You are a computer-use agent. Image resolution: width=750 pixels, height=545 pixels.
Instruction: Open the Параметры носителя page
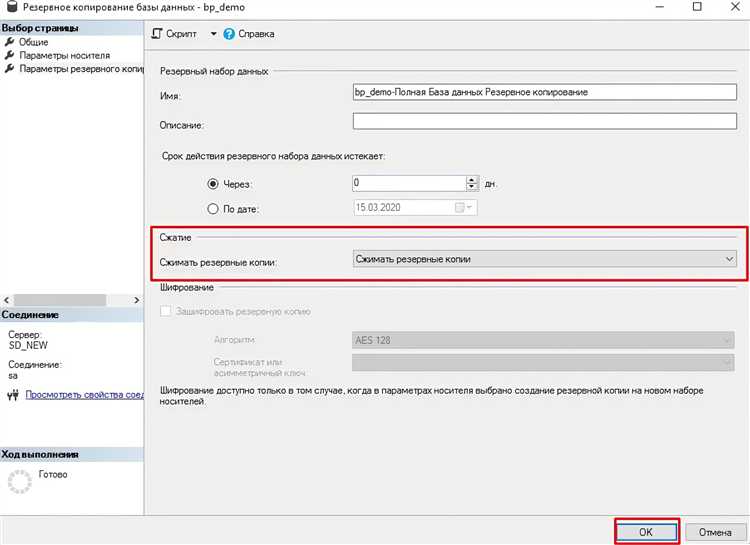(64, 56)
